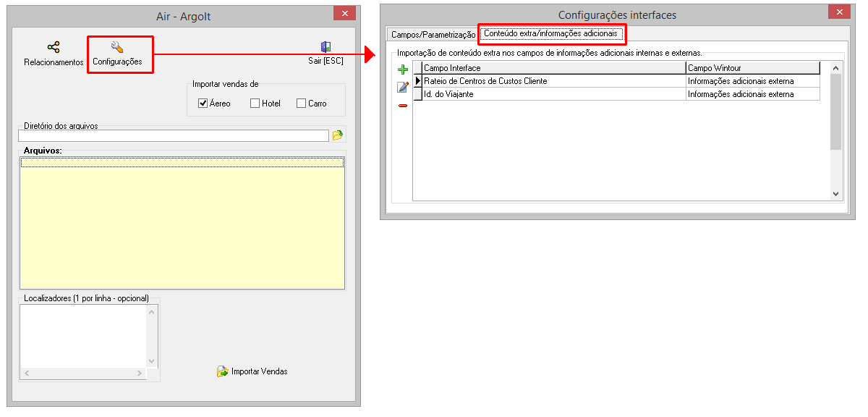
Task: Close the Configurações interfaces window
Action: [x=838, y=12]
